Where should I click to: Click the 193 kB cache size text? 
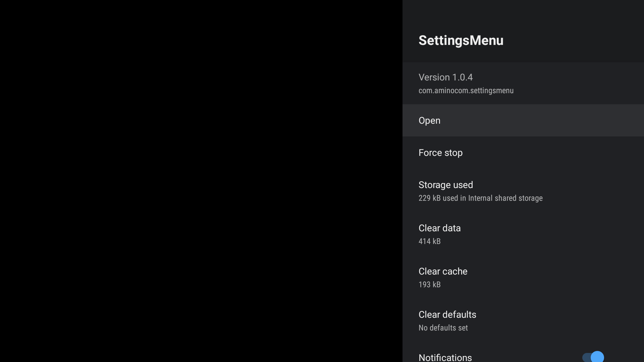pos(429,285)
